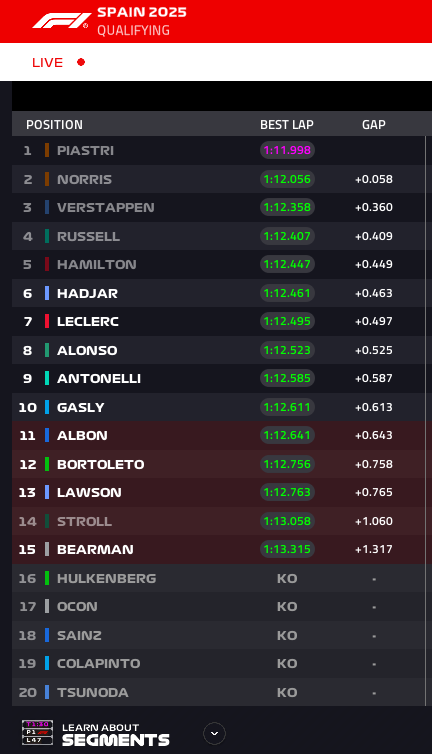
Task: Select the Verstappen row
Action: pyautogui.click(x=218, y=207)
